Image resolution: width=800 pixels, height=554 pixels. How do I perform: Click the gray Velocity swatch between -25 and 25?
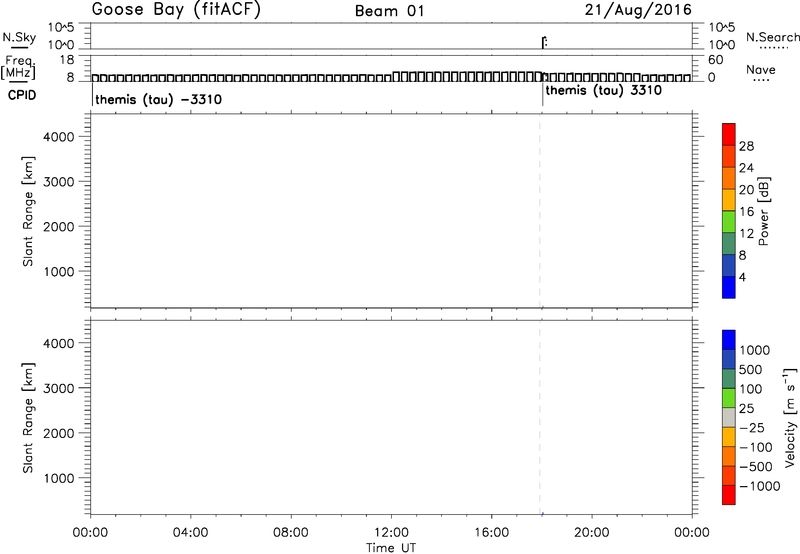tap(729, 418)
